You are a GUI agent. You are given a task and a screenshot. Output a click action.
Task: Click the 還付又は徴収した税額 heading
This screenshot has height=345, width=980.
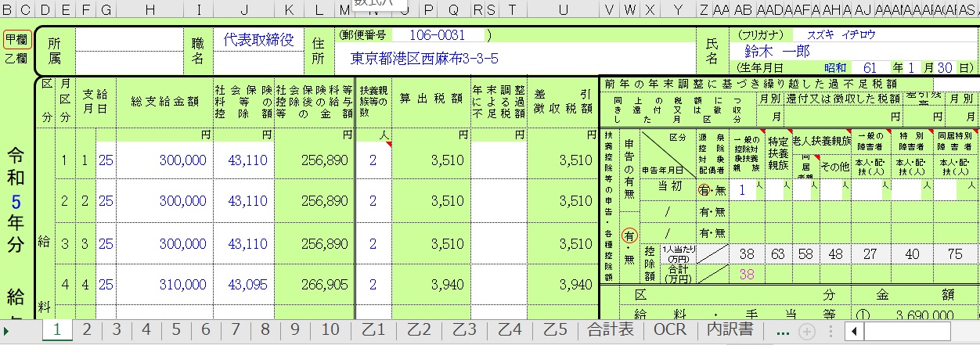[x=844, y=99]
